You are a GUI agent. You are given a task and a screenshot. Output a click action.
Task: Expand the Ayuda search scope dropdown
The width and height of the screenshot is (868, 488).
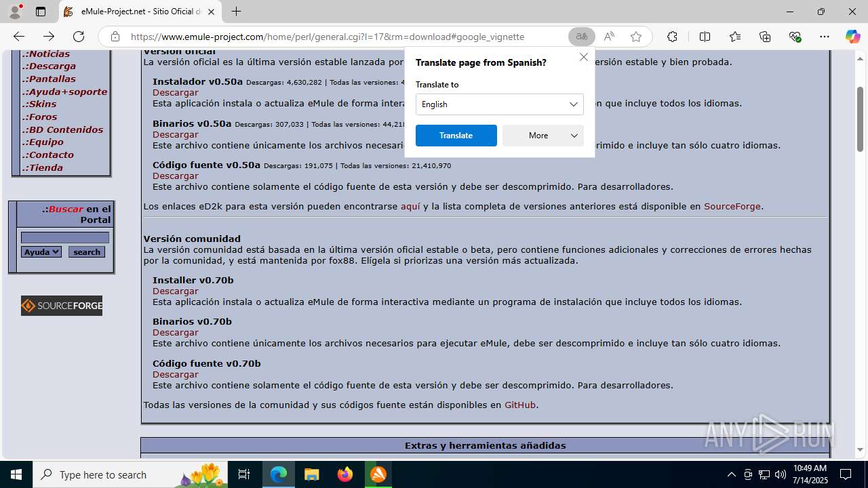click(41, 252)
